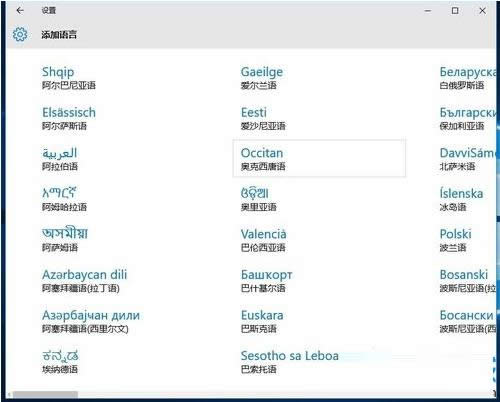
Task: Close the settings window
Action: (x=482, y=11)
